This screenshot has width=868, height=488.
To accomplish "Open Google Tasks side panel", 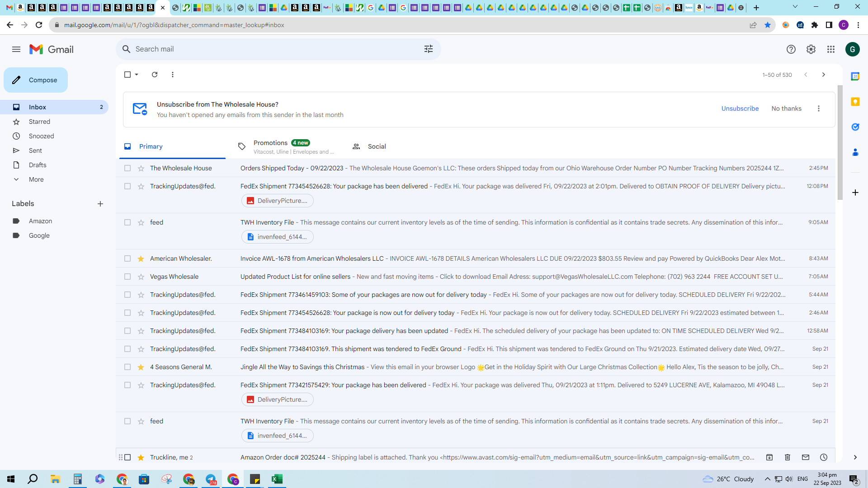I will [855, 127].
